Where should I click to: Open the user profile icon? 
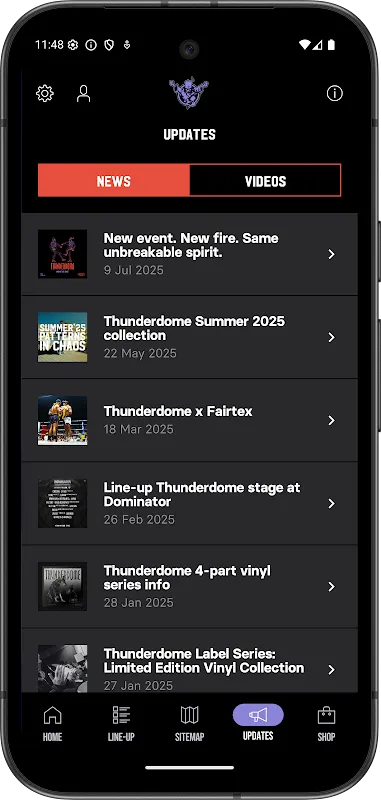83,93
